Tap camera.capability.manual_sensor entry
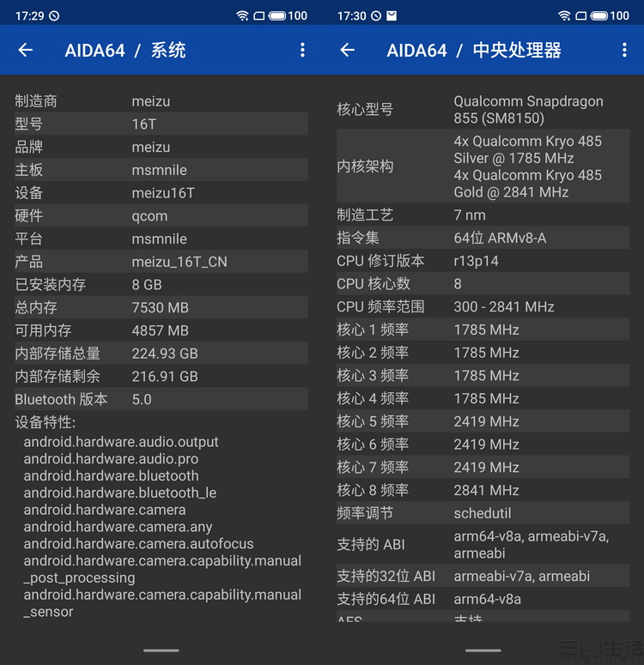The height and width of the screenshot is (665, 644). 162,603
